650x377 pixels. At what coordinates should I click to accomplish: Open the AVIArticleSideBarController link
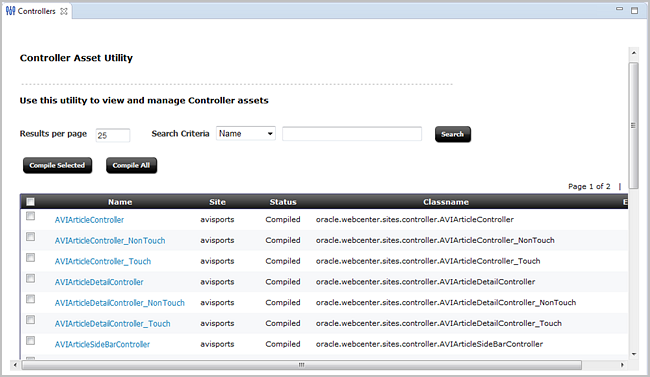(x=102, y=344)
